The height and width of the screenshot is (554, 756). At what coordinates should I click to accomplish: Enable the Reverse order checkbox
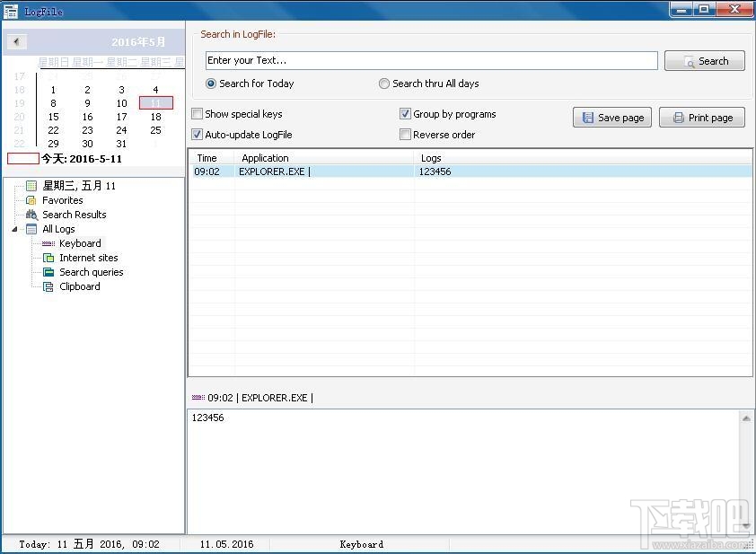click(405, 135)
